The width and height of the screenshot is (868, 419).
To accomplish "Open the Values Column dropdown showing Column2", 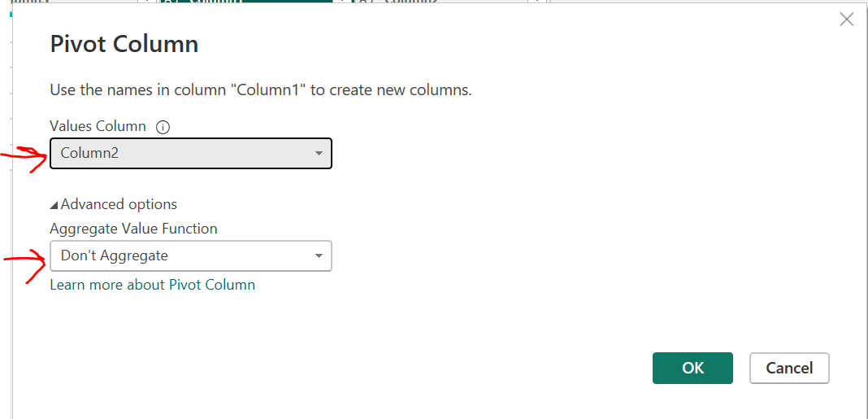I will pos(191,153).
